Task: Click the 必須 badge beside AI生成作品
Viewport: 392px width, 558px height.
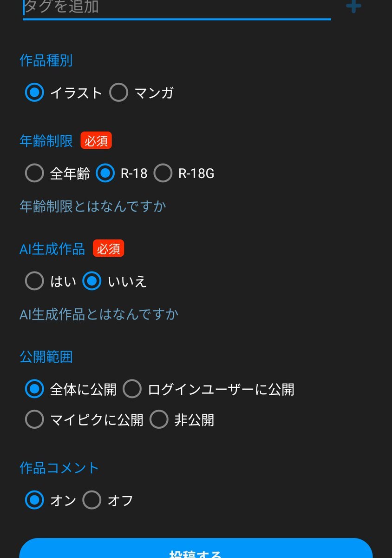Action: tap(108, 249)
